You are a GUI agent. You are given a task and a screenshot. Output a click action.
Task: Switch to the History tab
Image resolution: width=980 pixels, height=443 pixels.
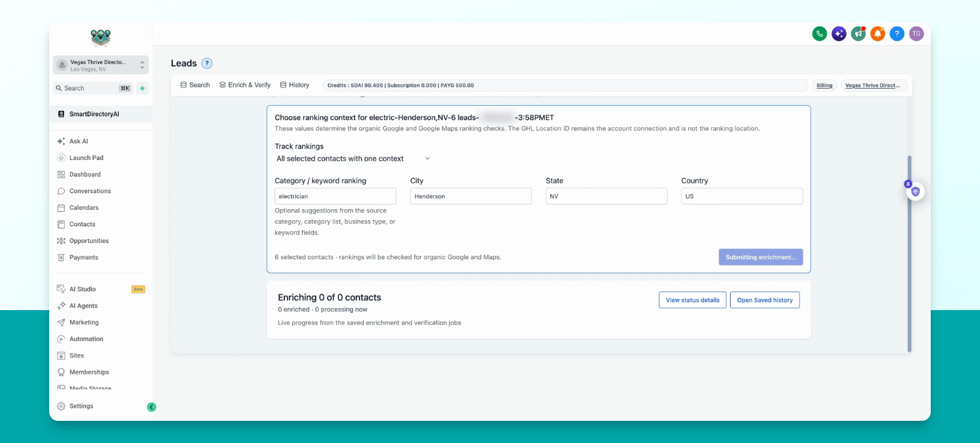[294, 85]
